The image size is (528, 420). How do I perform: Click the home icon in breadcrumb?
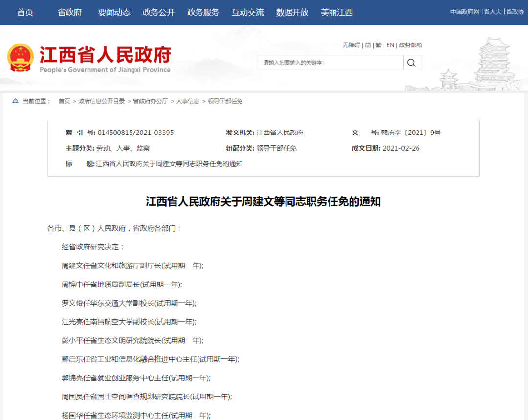click(16, 101)
